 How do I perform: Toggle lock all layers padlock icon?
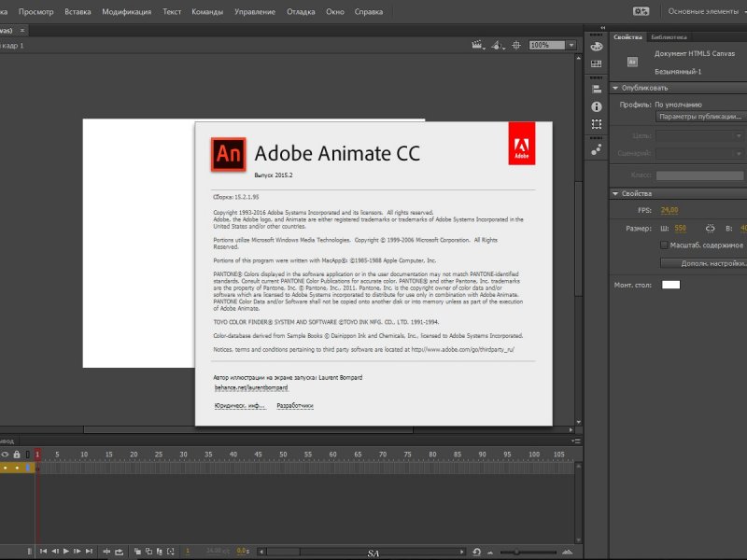[17, 455]
